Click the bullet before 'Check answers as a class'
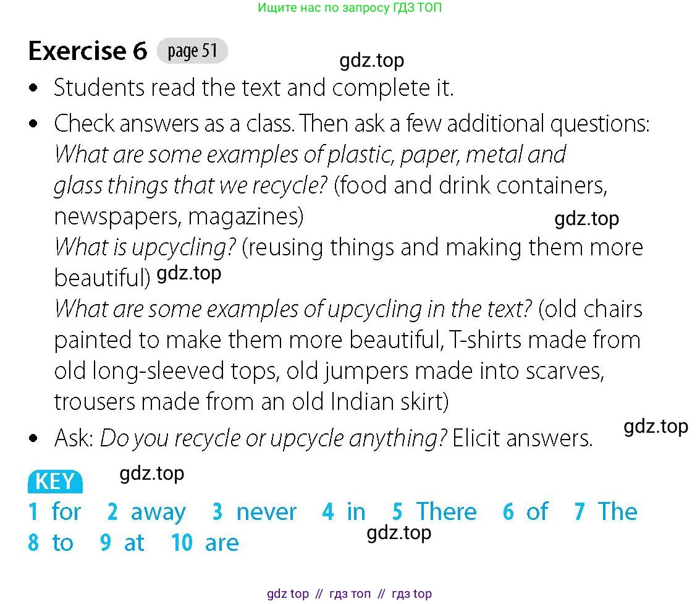 [33, 123]
